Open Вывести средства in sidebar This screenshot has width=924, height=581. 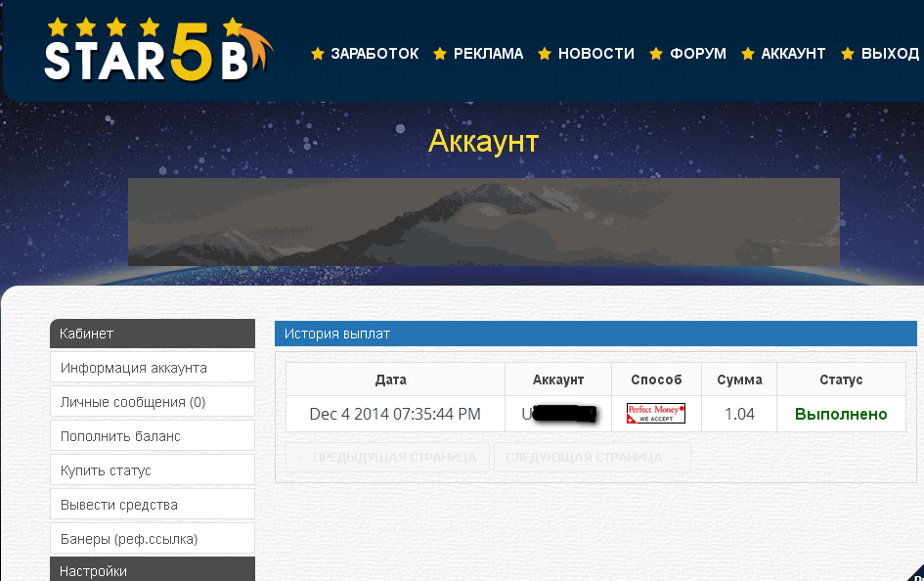(x=118, y=505)
